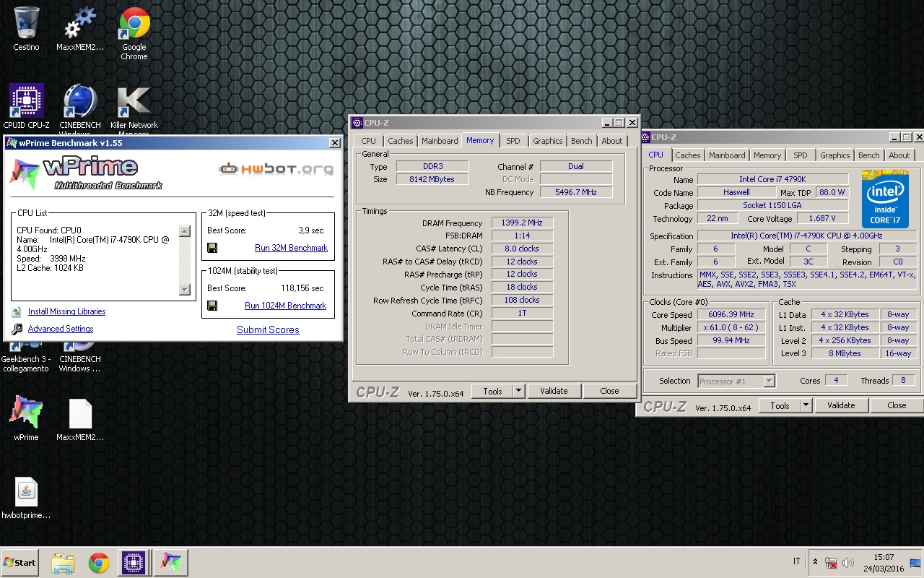Click the Intel inside Core i7 logo
924x578 pixels.
[885, 199]
